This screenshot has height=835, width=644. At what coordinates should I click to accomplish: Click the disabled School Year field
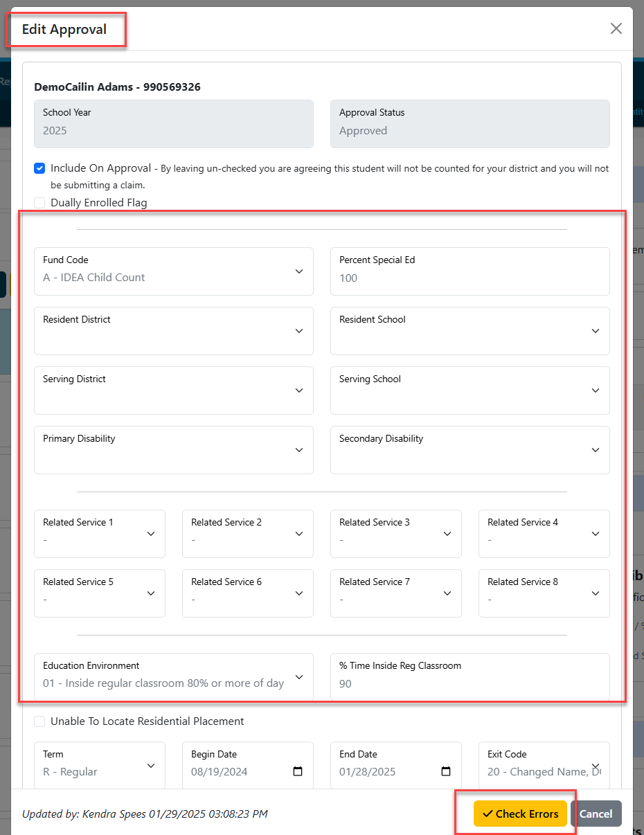(174, 124)
